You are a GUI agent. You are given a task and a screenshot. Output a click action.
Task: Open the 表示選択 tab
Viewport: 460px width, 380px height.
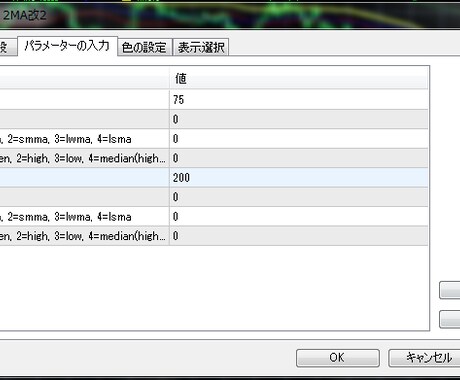click(x=201, y=47)
